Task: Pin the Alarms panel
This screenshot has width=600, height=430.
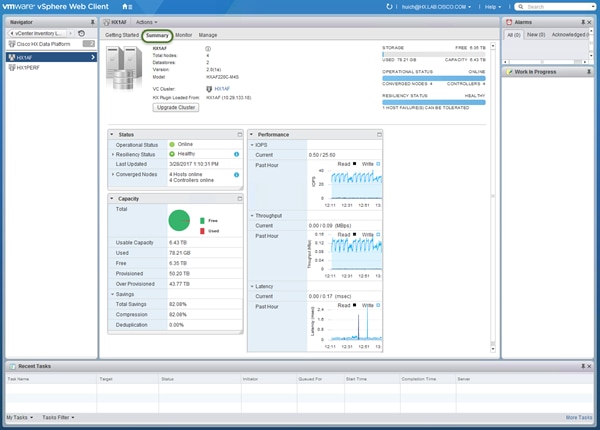Action: pos(583,22)
